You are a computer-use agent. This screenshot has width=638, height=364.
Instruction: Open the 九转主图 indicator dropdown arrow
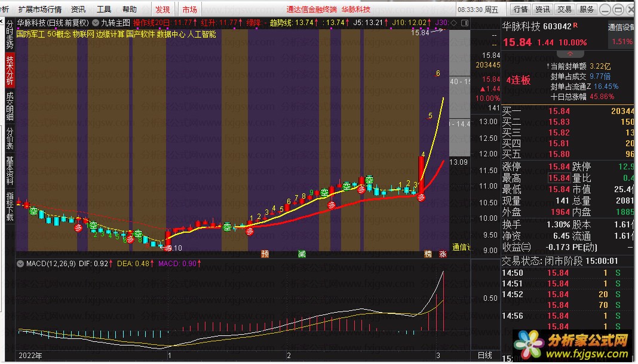pyautogui.click(x=96, y=23)
